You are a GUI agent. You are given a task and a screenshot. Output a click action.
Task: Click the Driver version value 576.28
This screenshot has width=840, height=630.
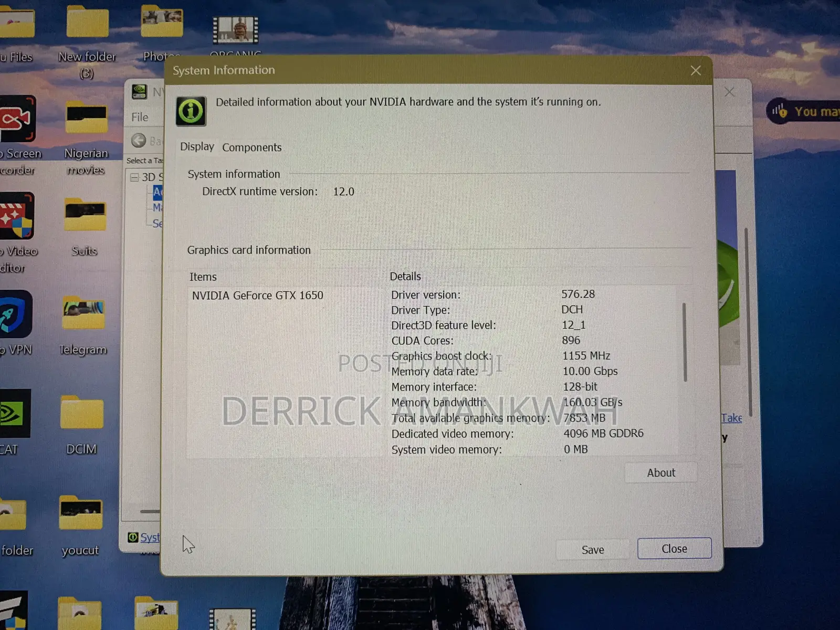[578, 294]
